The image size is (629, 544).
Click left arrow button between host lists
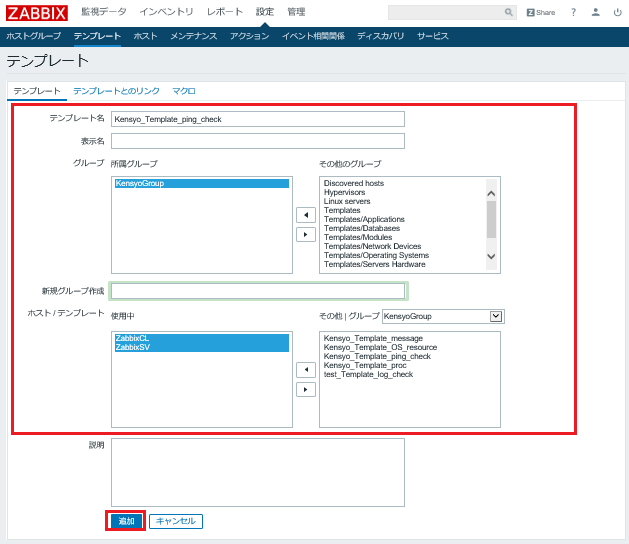[x=306, y=370]
